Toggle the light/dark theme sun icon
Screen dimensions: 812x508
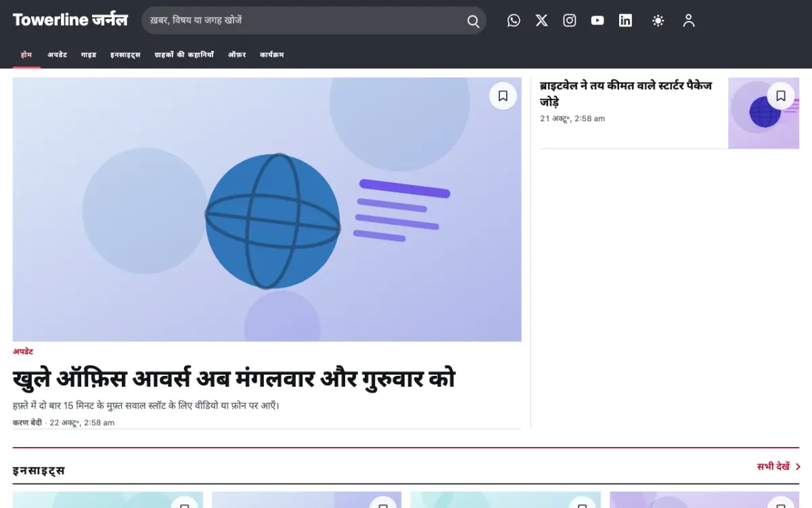tap(658, 20)
